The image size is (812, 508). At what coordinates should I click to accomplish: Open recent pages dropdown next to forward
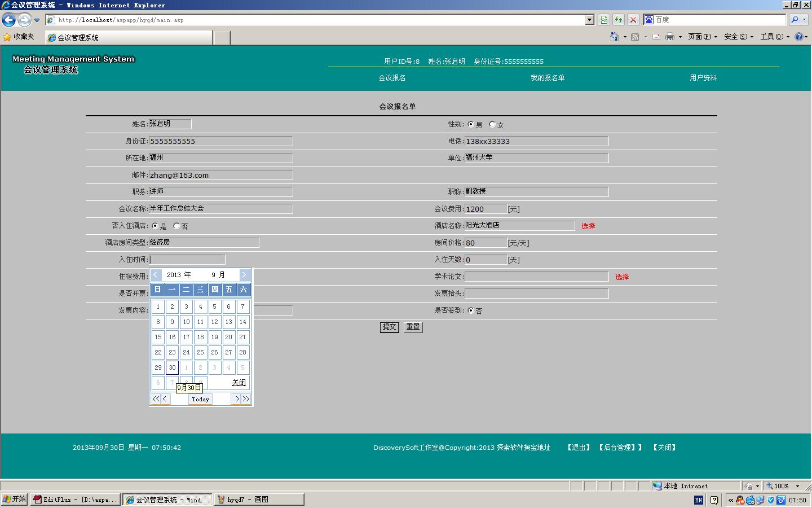(x=37, y=20)
